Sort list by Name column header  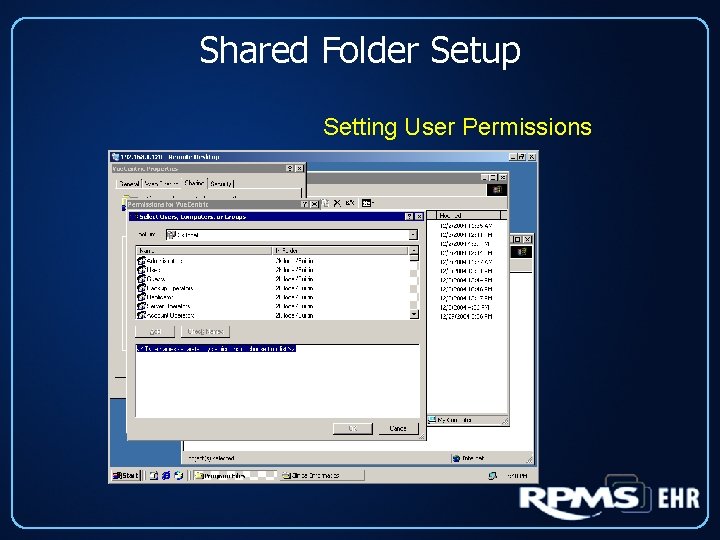click(x=204, y=251)
